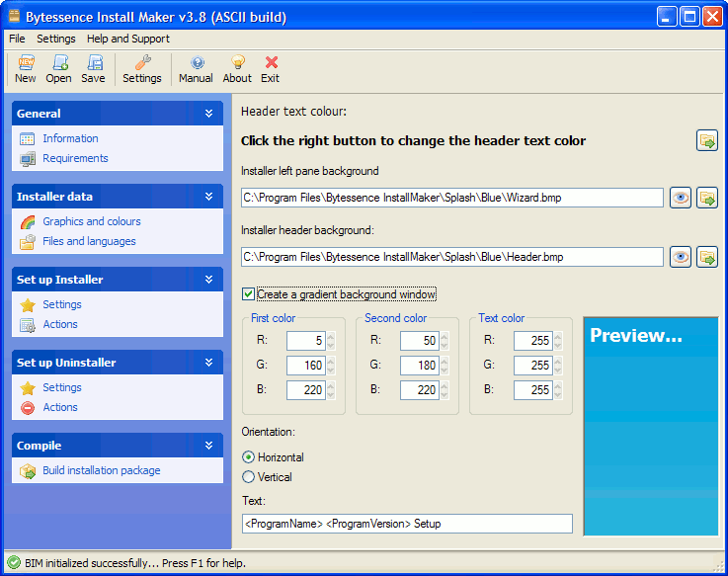Open the Manual from the toolbar
This screenshot has width=728, height=576.
pyautogui.click(x=197, y=62)
